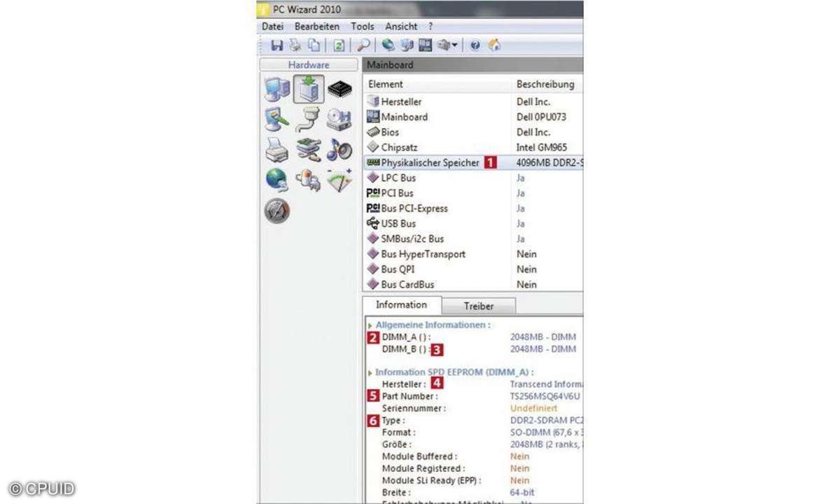The height and width of the screenshot is (504, 840).
Task: Select the Processor chip icon
Action: 339,90
